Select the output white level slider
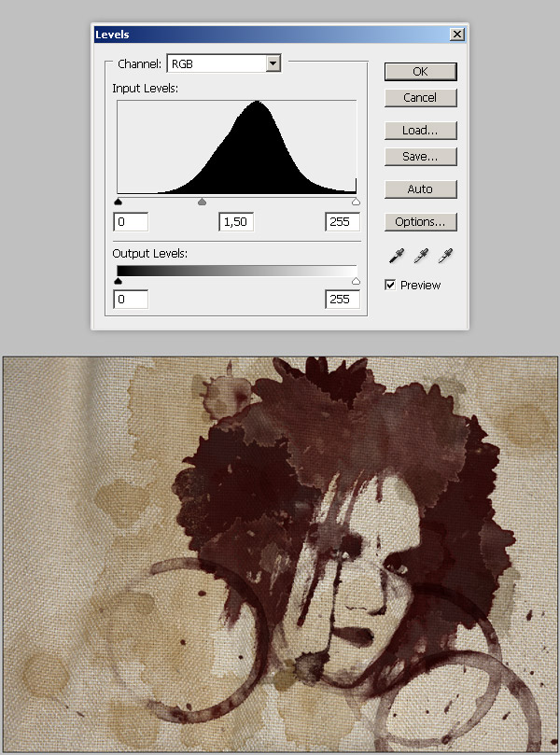This screenshot has height=755, width=560. [356, 281]
